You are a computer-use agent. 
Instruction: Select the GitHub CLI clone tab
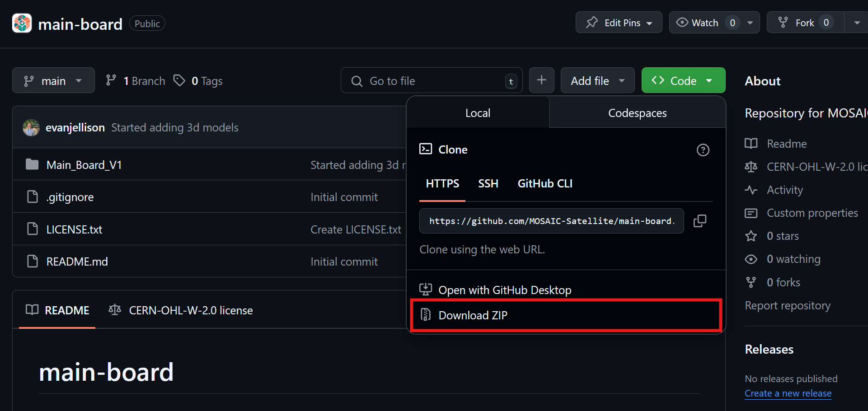[x=545, y=184]
